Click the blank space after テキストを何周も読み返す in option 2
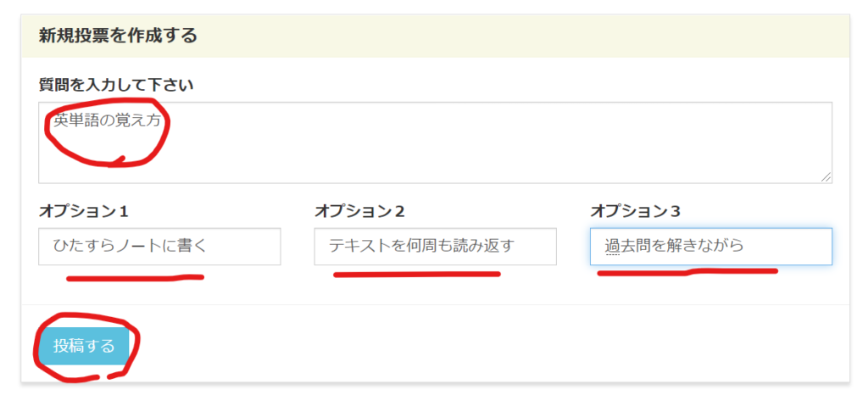This screenshot has width=868, height=401. pyautogui.click(x=536, y=247)
